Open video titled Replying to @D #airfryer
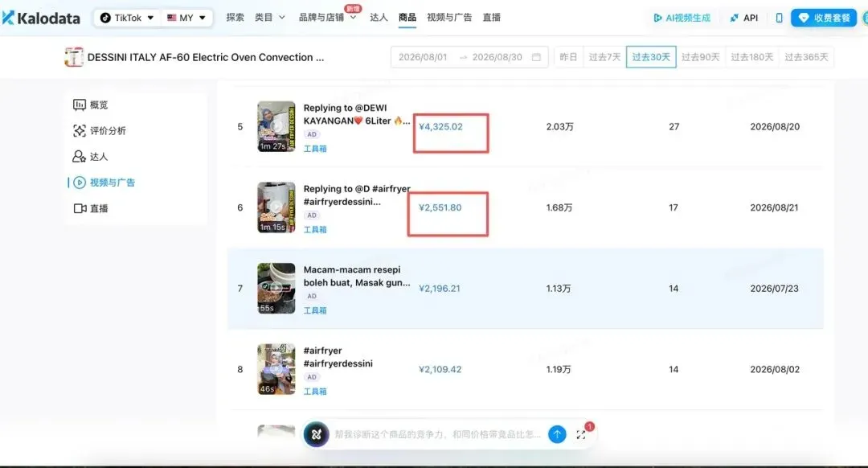The image size is (868, 468). tap(357, 195)
